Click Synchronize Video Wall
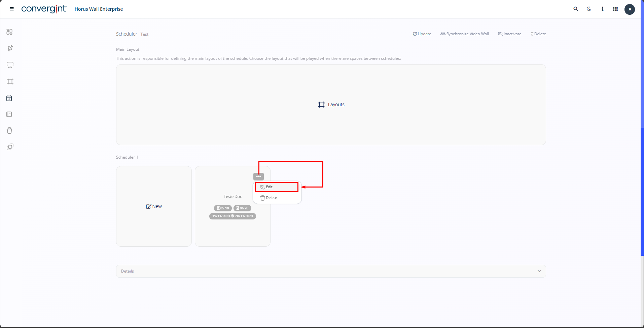644x328 pixels. point(465,34)
